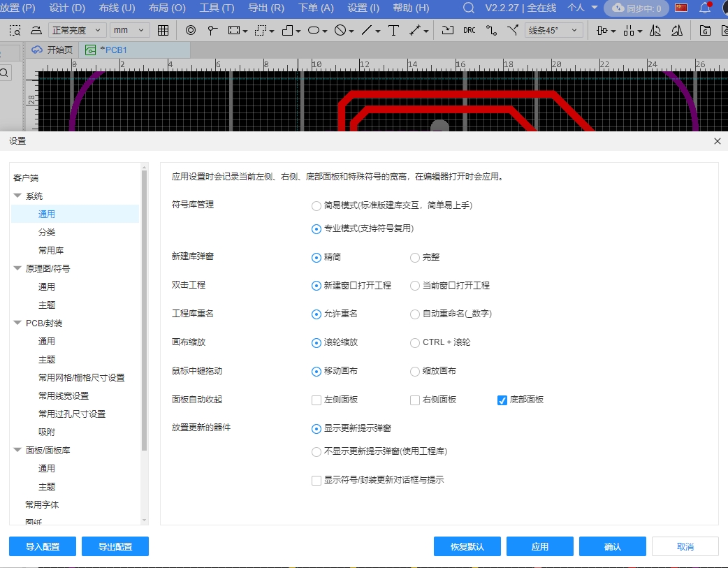Click the align tool icon
The width and height of the screenshot is (728, 568).
pos(602,31)
